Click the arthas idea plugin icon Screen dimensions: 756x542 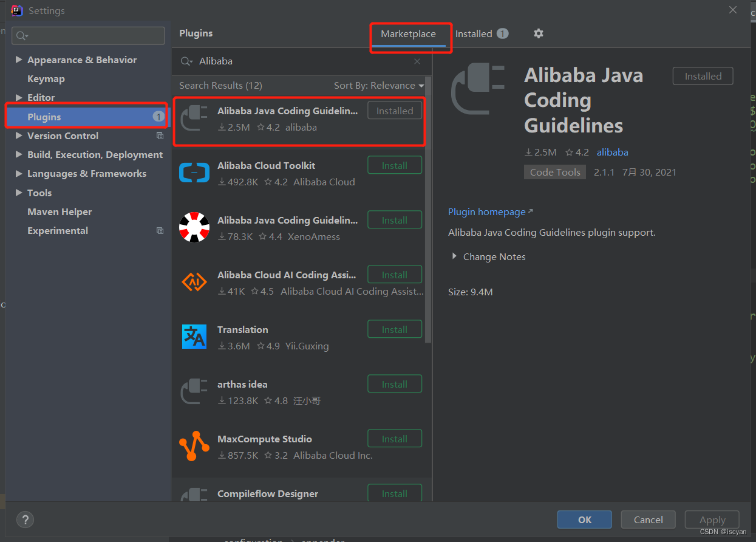tap(194, 392)
